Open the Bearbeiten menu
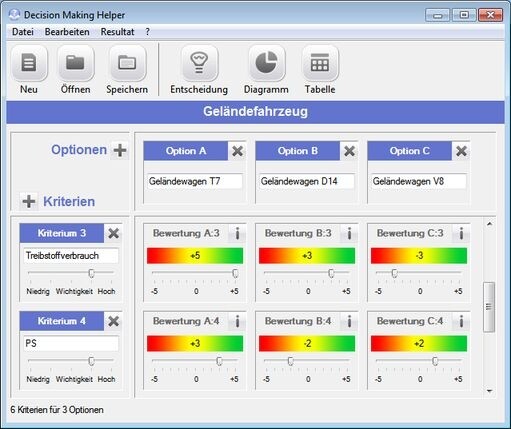 tap(67, 32)
